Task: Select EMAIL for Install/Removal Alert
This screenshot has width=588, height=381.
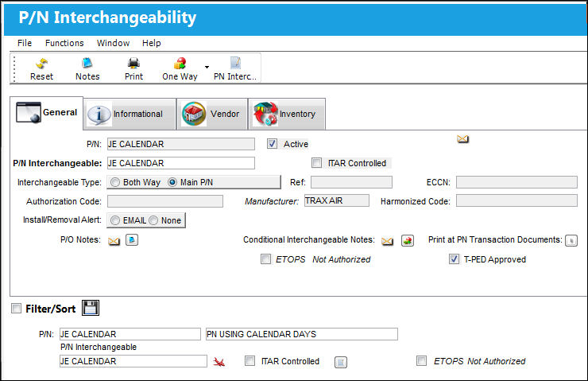Action: (115, 220)
